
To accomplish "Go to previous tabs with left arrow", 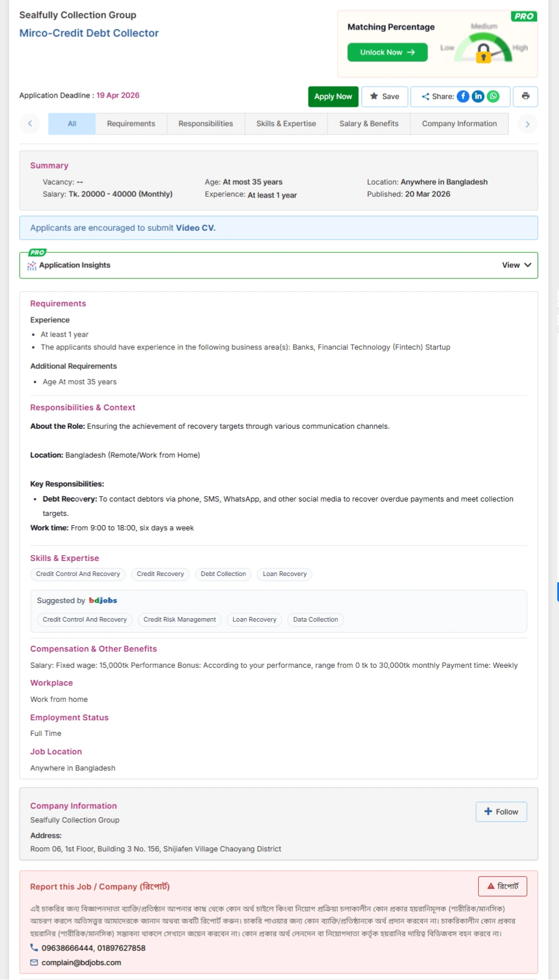I will point(30,124).
